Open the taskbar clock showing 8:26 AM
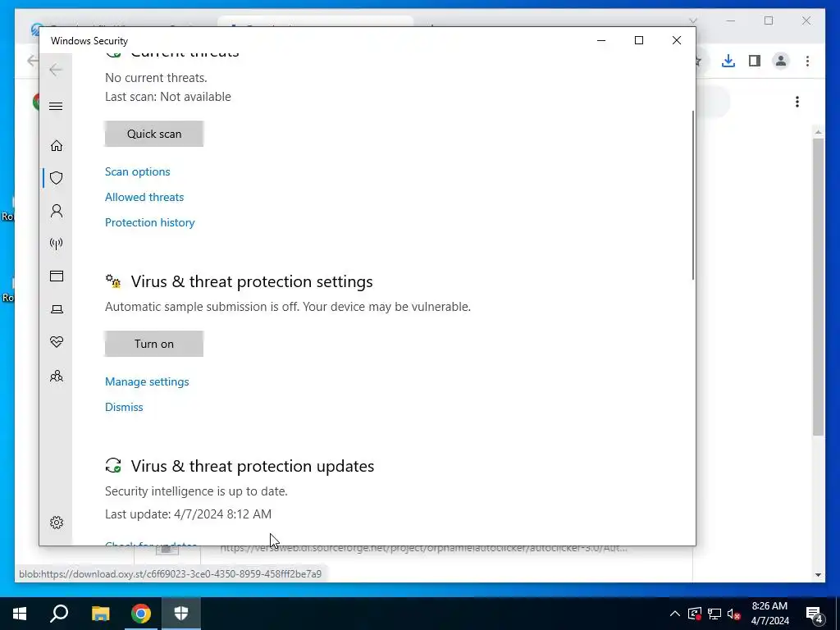 click(x=769, y=614)
